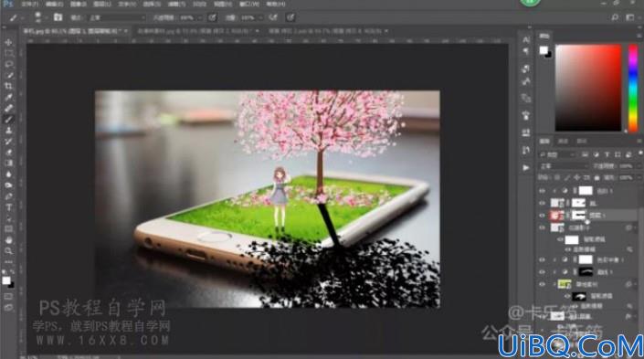Click the foreground color swatch in toolbar
644x359 pixels.
pyautogui.click(x=6, y=280)
